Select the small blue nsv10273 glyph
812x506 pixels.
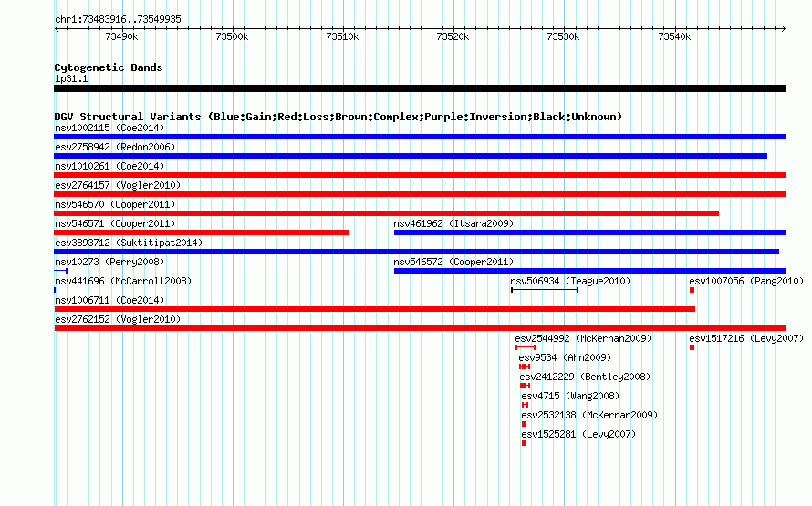(60, 271)
